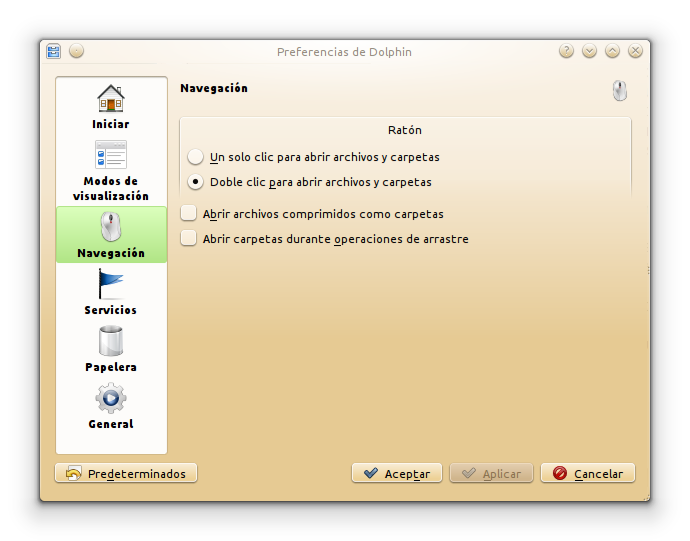Open Modos de visualización settings section

tap(111, 170)
